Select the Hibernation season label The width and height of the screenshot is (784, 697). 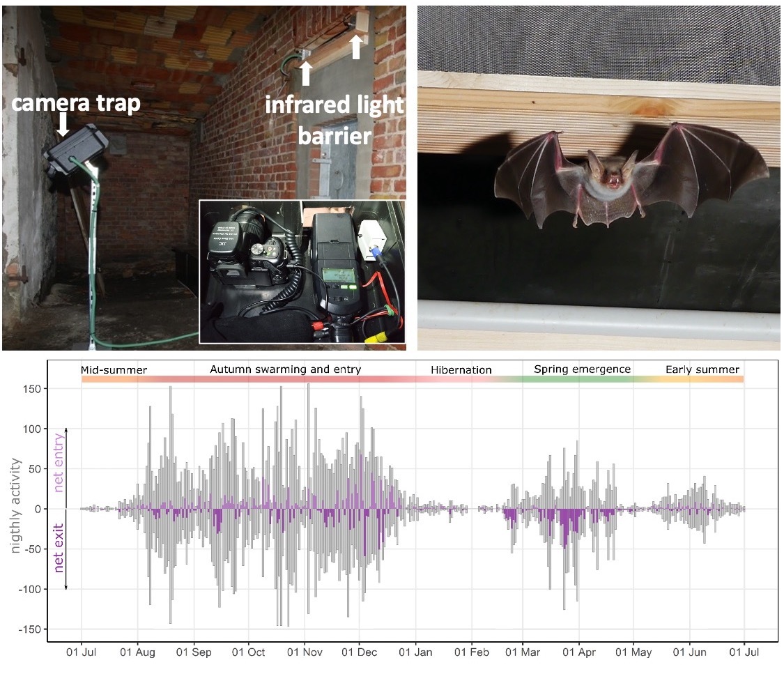tap(461, 369)
